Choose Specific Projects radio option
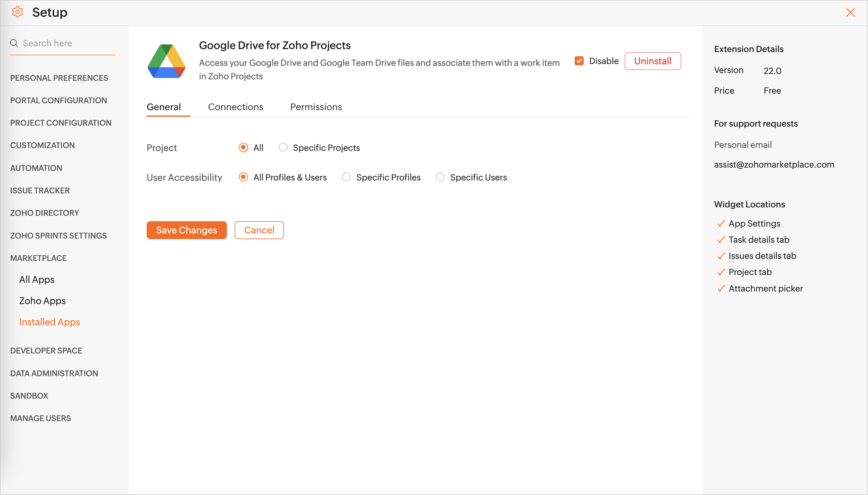The image size is (868, 495). [283, 148]
